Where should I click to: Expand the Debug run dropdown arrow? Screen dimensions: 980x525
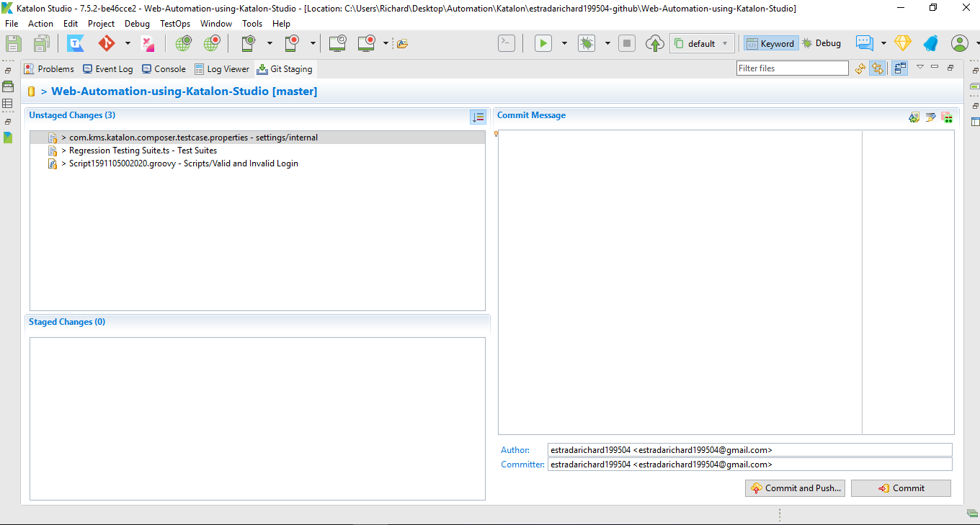[x=607, y=43]
